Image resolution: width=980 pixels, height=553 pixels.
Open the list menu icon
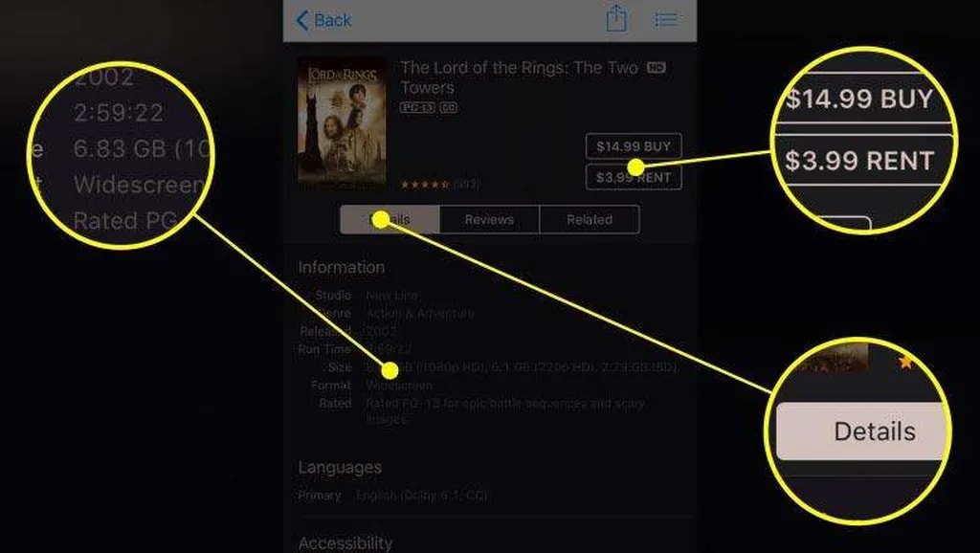click(x=666, y=20)
